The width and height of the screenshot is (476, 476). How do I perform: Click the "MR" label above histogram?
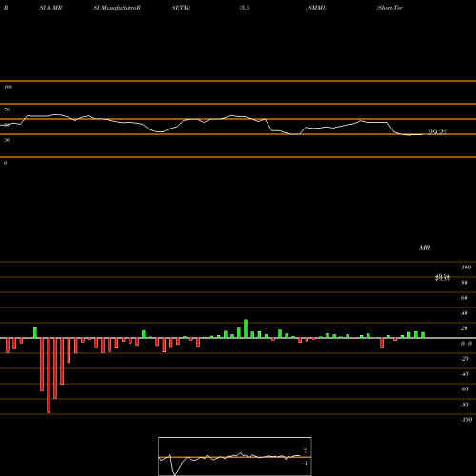pyautogui.click(x=425, y=248)
